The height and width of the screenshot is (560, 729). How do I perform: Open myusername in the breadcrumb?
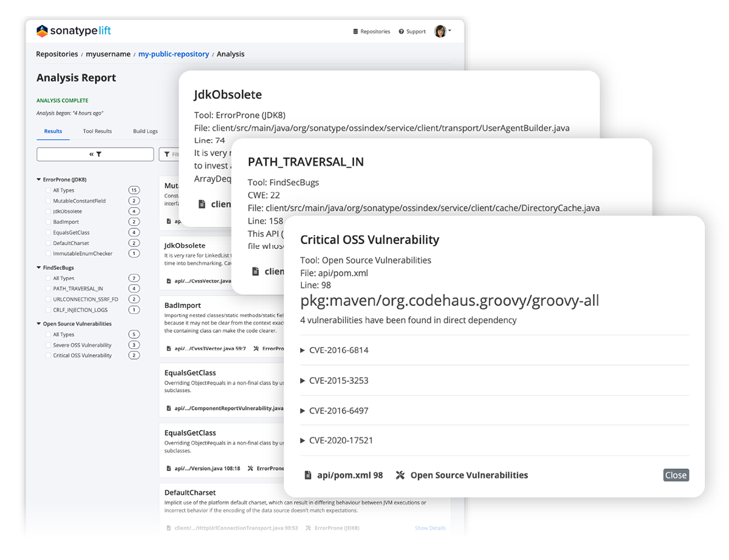(x=108, y=54)
